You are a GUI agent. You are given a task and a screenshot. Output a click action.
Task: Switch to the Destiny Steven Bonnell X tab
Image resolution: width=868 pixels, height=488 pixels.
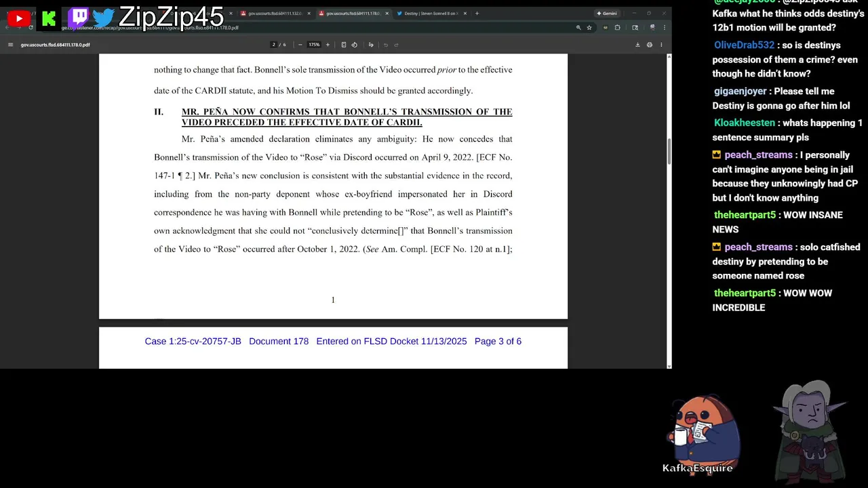[x=431, y=14]
